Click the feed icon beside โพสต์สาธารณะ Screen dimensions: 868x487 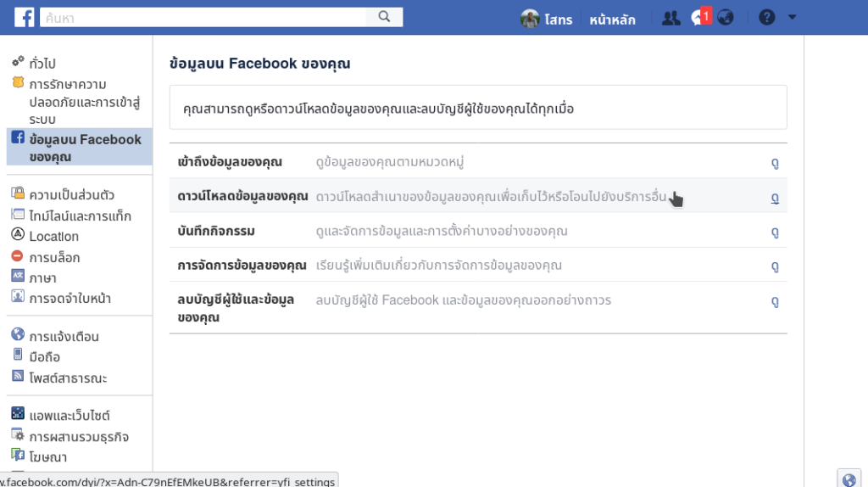(18, 376)
